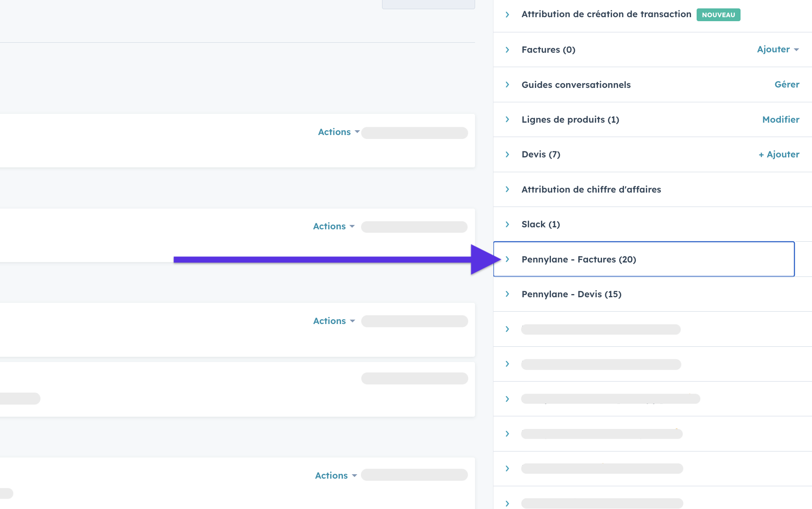Expand the Devis (7) section chevron
812x509 pixels.
(507, 154)
